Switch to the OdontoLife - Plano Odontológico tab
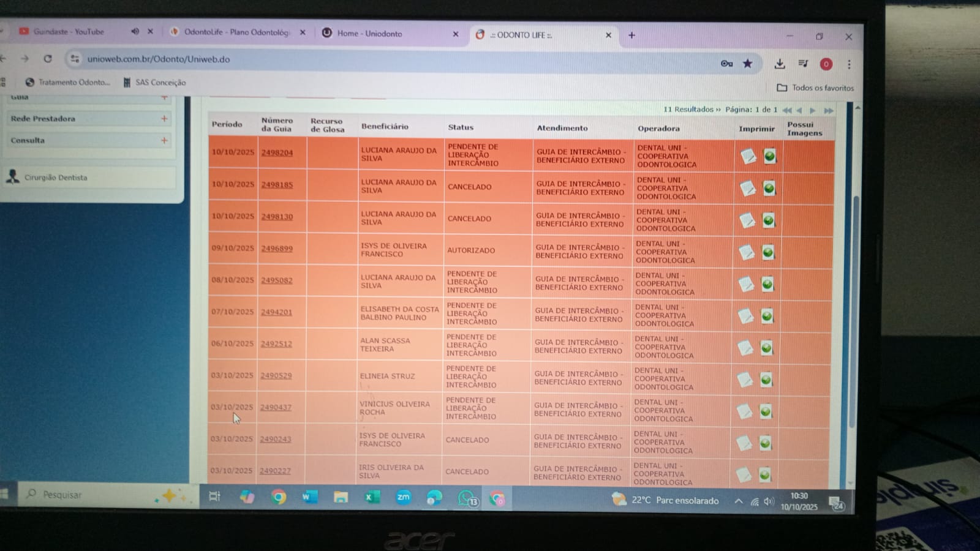This screenshot has height=551, width=980. click(238, 32)
